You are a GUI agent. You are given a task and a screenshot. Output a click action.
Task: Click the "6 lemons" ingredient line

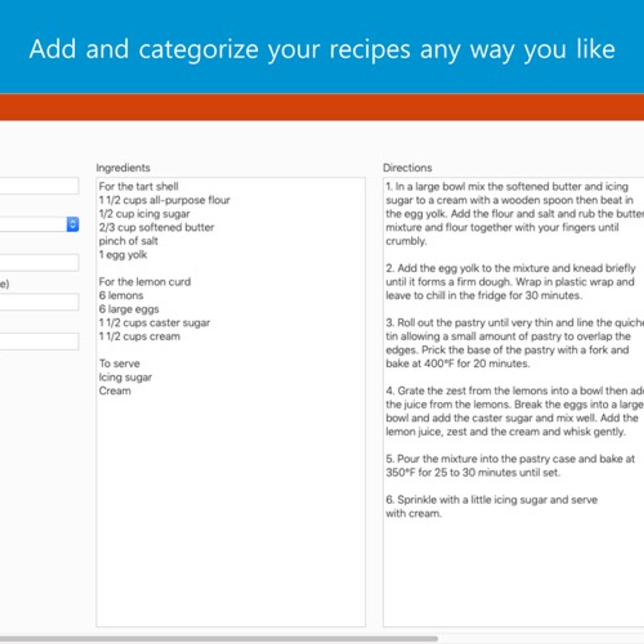(121, 295)
